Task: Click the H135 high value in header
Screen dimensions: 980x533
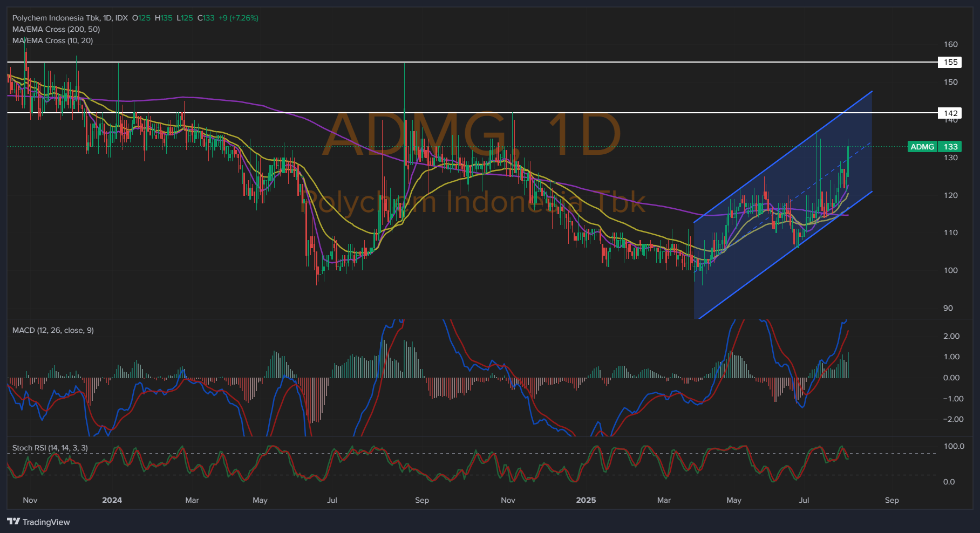Action: [164, 18]
